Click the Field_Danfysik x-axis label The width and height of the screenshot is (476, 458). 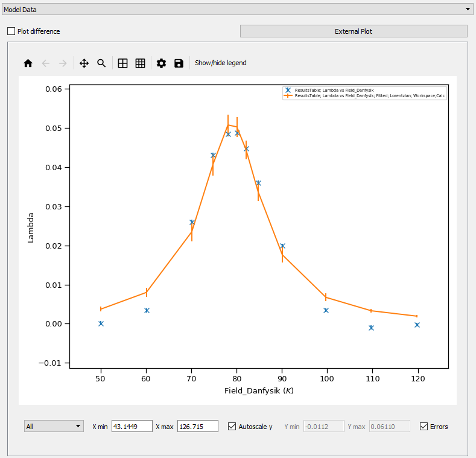259,390
